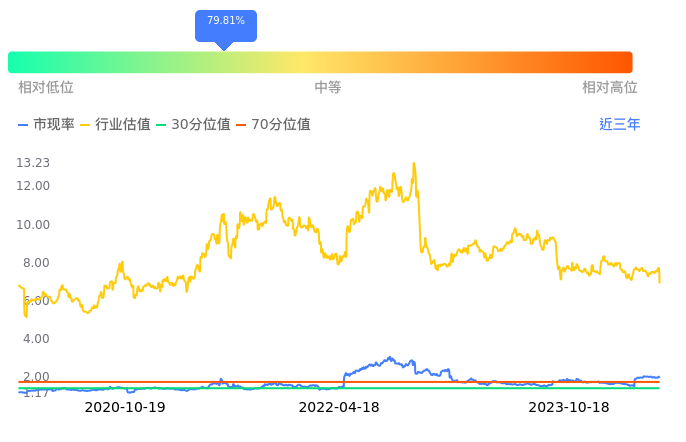Click the 13.23 maximum y-axis value
The height and width of the screenshot is (442, 686).
(x=33, y=163)
